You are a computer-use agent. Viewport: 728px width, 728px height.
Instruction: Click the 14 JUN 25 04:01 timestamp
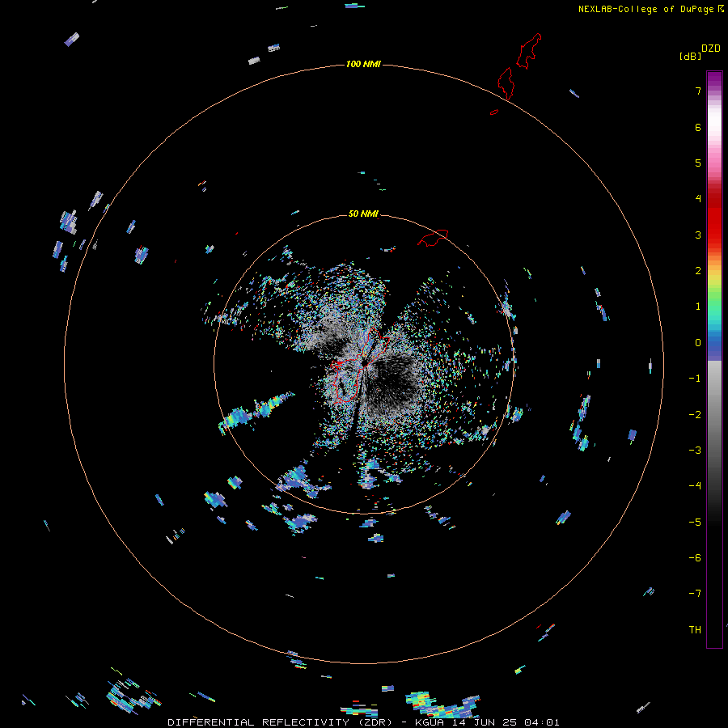click(506, 722)
